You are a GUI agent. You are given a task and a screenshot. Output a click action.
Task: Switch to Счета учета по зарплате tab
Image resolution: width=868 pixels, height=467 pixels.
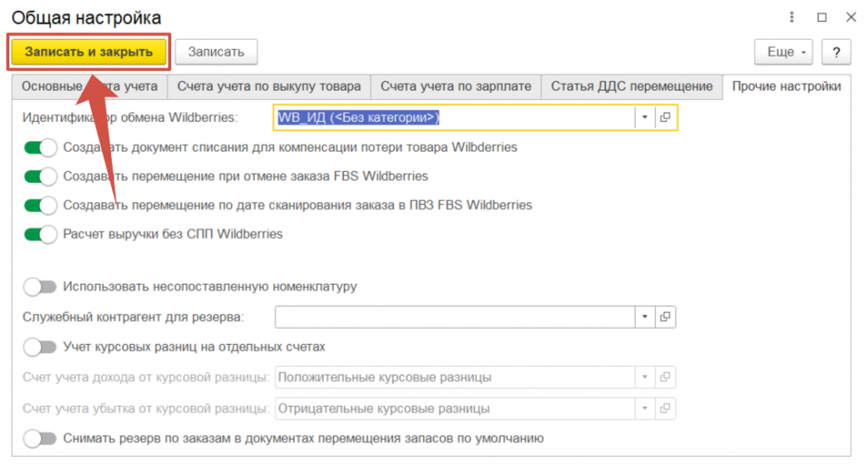click(x=455, y=86)
